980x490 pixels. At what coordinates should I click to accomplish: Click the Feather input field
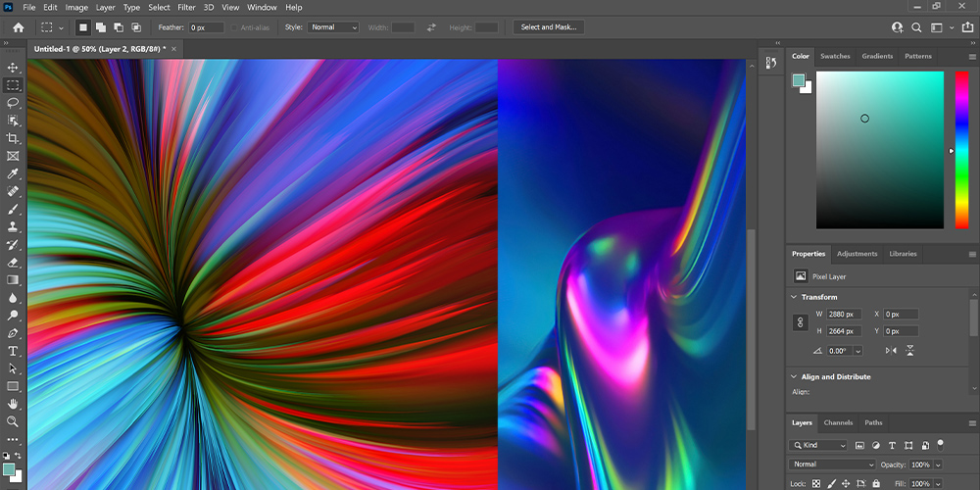click(x=206, y=27)
